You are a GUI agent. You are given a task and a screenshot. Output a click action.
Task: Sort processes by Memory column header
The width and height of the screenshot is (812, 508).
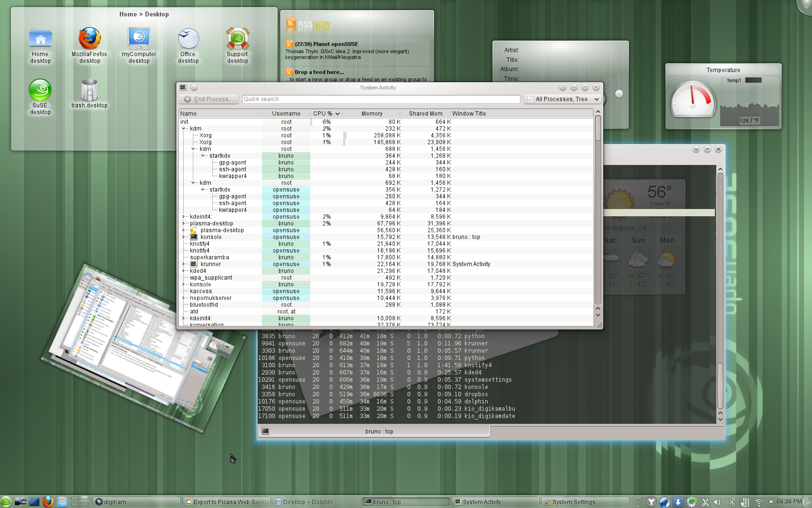[x=372, y=114]
